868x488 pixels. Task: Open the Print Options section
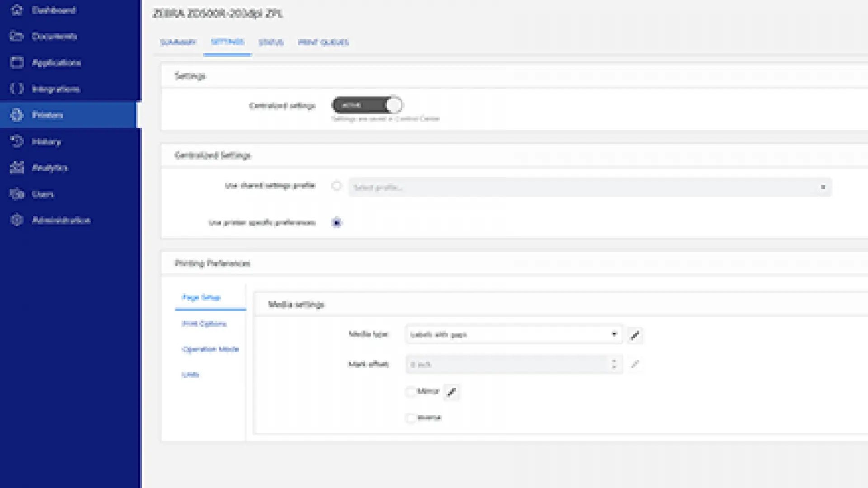(x=204, y=324)
